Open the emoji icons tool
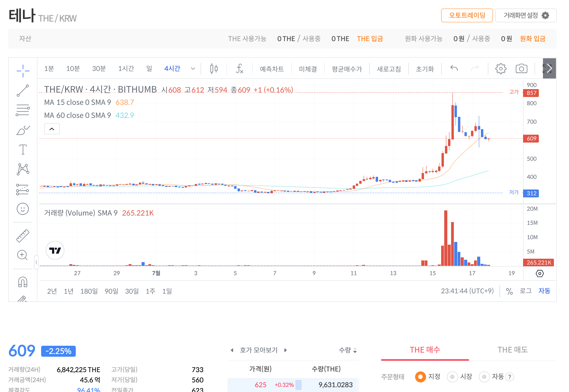 click(x=23, y=209)
